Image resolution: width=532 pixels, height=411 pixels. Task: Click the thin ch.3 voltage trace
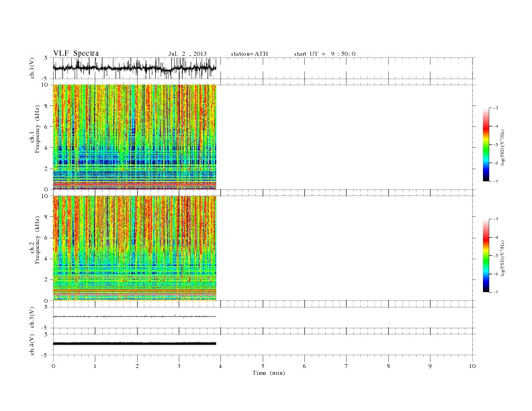(x=134, y=317)
